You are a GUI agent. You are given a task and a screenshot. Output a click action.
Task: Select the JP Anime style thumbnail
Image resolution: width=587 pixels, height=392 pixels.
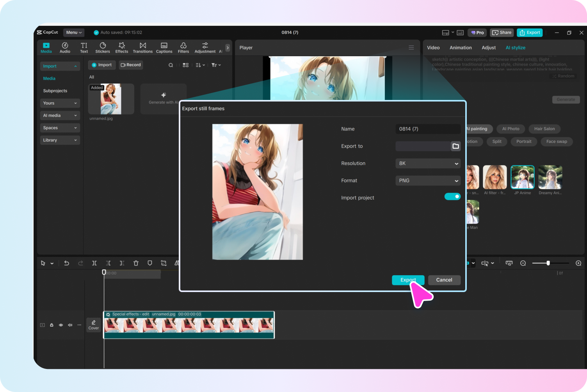(x=523, y=177)
